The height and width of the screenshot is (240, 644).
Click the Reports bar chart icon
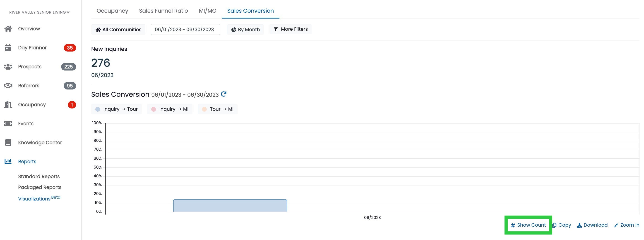click(8, 161)
